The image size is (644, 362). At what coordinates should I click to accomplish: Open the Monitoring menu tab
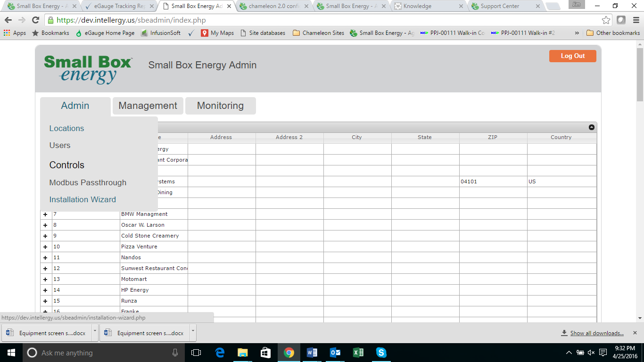coord(221,106)
